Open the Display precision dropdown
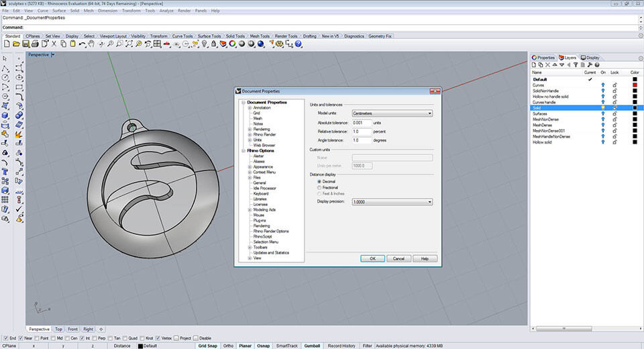The height and width of the screenshot is (349, 644). pos(392,202)
